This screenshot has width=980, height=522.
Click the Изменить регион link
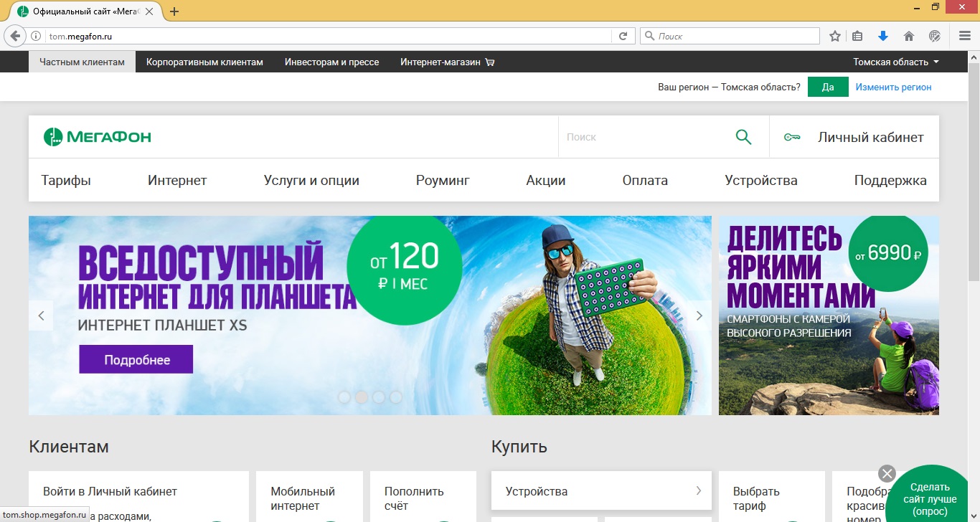click(893, 86)
